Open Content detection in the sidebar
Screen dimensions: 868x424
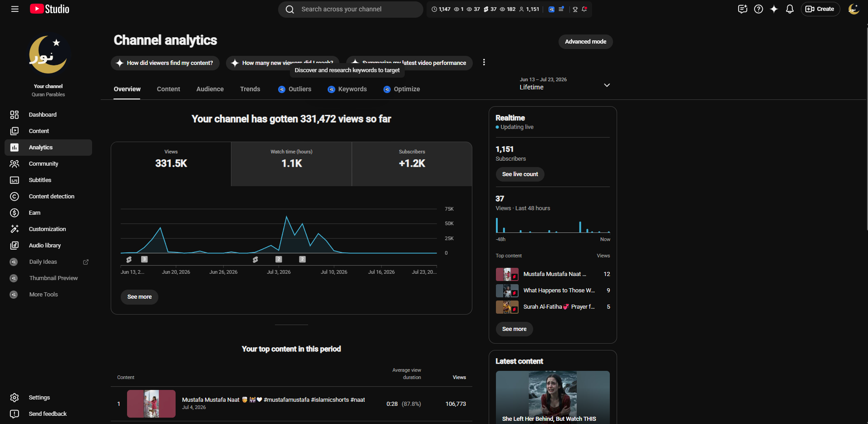48,196
